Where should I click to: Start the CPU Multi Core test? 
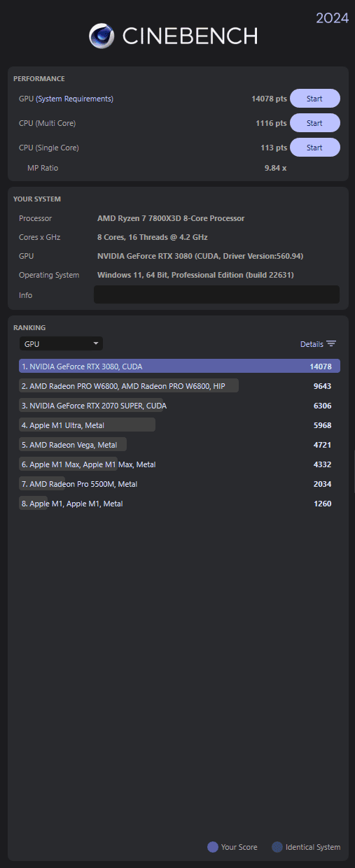(x=314, y=123)
